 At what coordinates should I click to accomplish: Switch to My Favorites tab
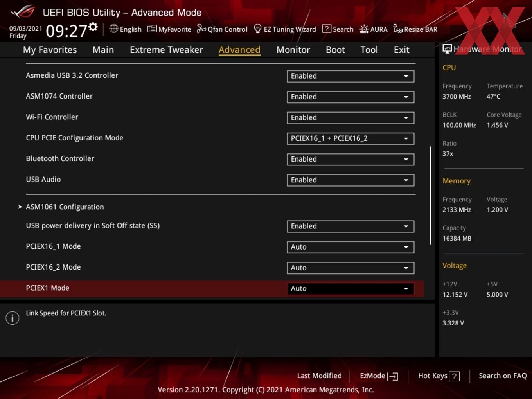(50, 50)
